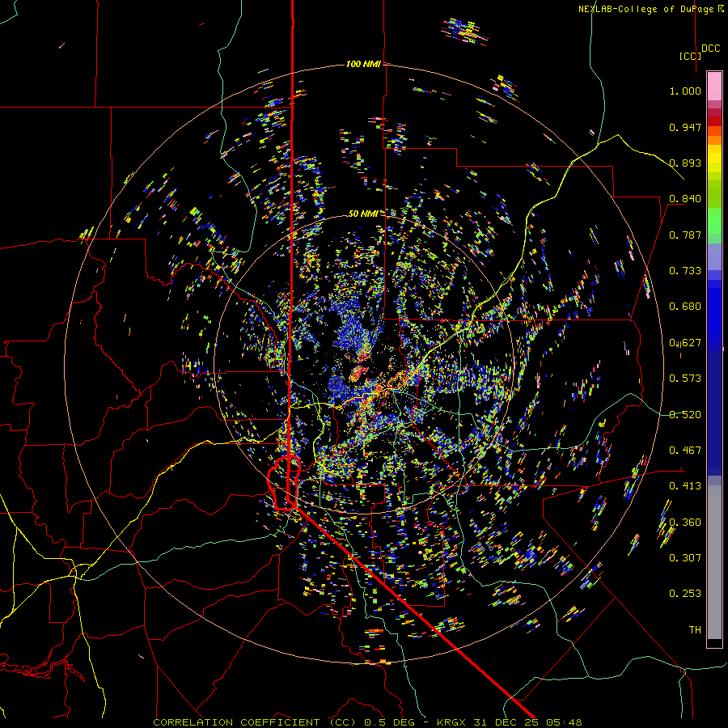Select the 0.360 legend value
The image size is (728, 728).
(x=685, y=523)
